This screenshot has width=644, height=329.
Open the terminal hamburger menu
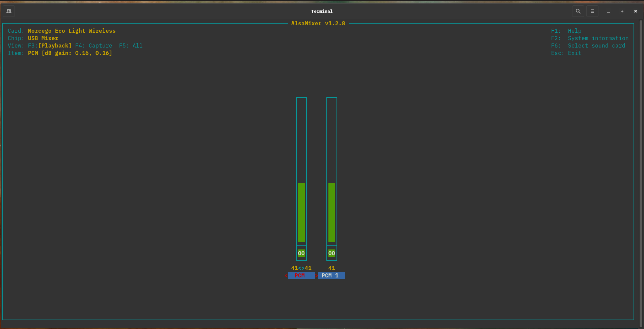tap(592, 11)
